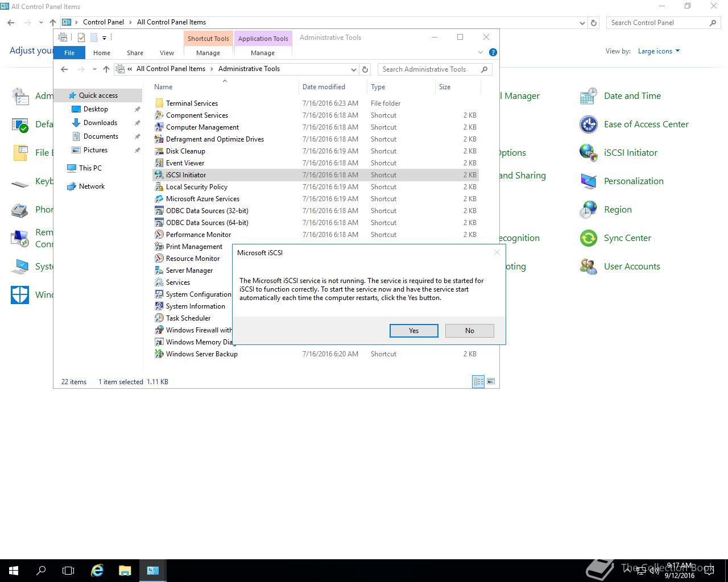Expand the ribbon with the chevron
The image size is (728, 582).
(x=481, y=52)
